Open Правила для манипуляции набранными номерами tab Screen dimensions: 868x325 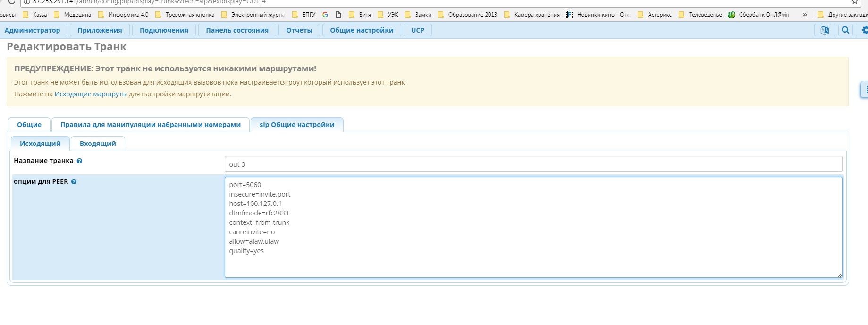150,125
